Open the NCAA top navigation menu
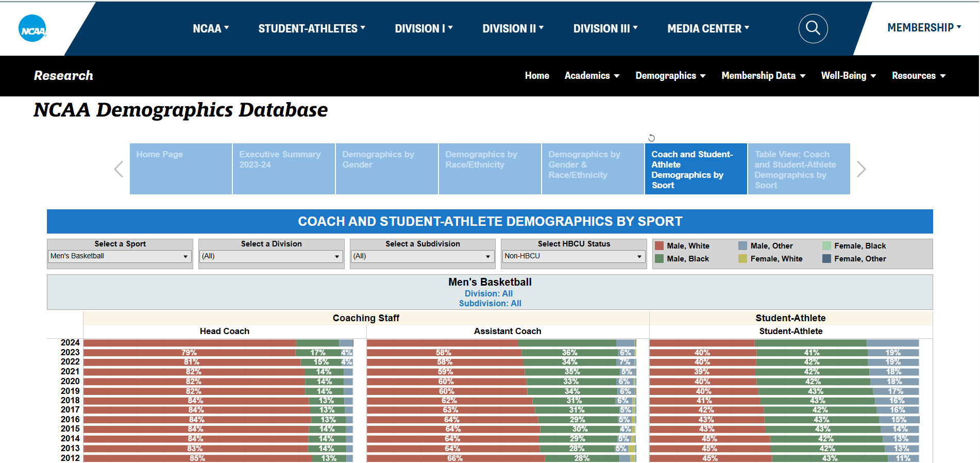Image resolution: width=980 pixels, height=463 pixels. click(x=211, y=28)
